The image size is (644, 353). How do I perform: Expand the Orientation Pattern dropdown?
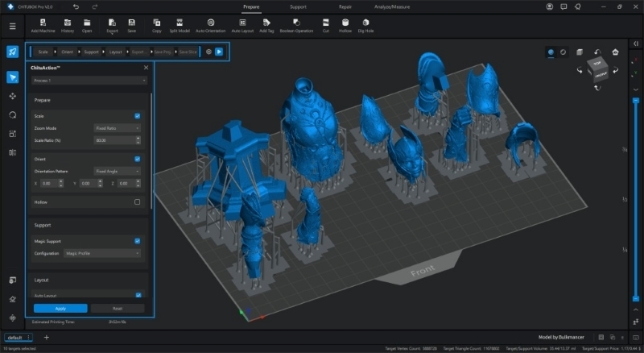pos(118,171)
